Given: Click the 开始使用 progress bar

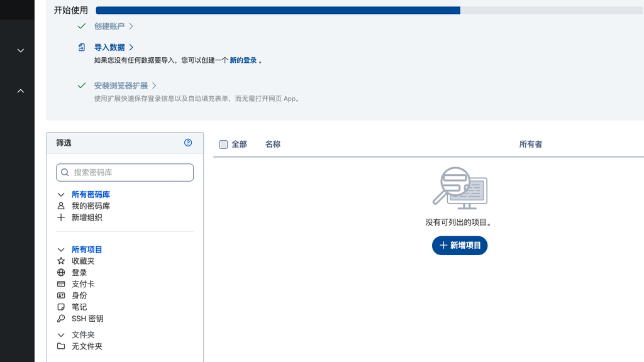Looking at the screenshot, I should (x=369, y=10).
